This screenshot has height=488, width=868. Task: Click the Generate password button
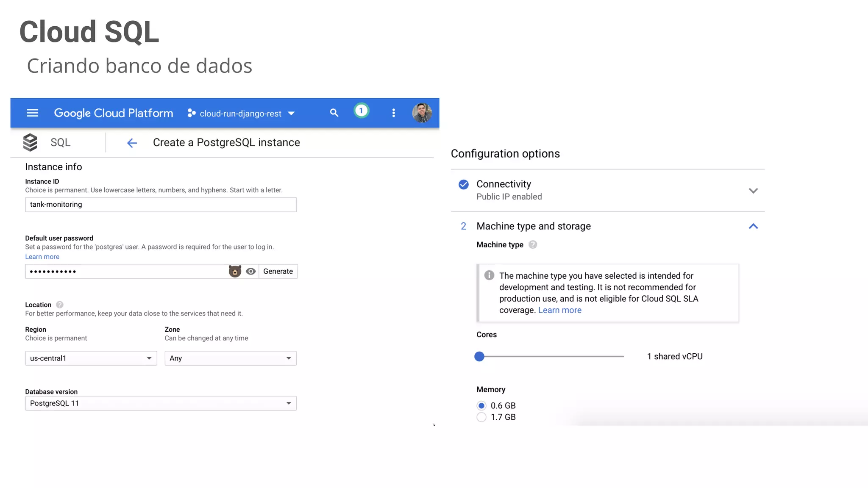[x=278, y=272]
